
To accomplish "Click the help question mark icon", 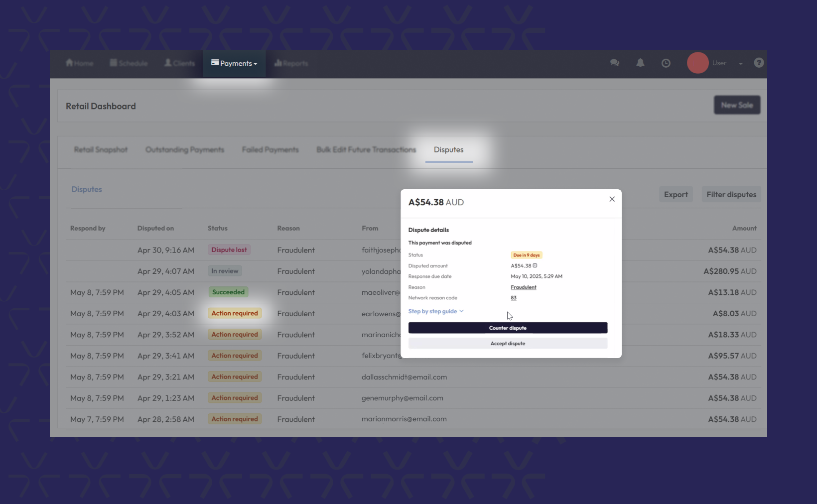I will click(x=759, y=63).
